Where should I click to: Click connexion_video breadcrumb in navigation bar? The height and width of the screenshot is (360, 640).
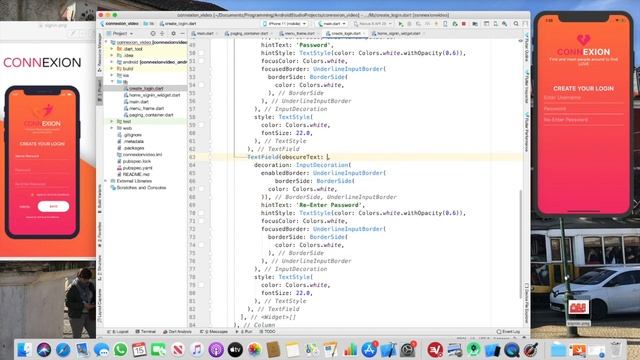click(x=119, y=24)
